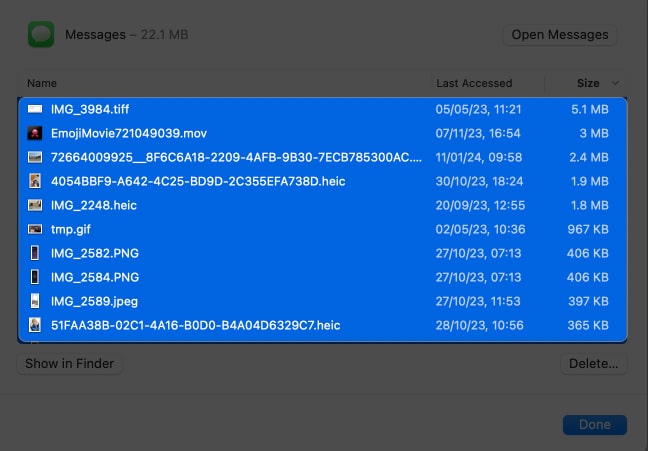
Task: Click the 365 KB size value
Action: [x=588, y=325]
